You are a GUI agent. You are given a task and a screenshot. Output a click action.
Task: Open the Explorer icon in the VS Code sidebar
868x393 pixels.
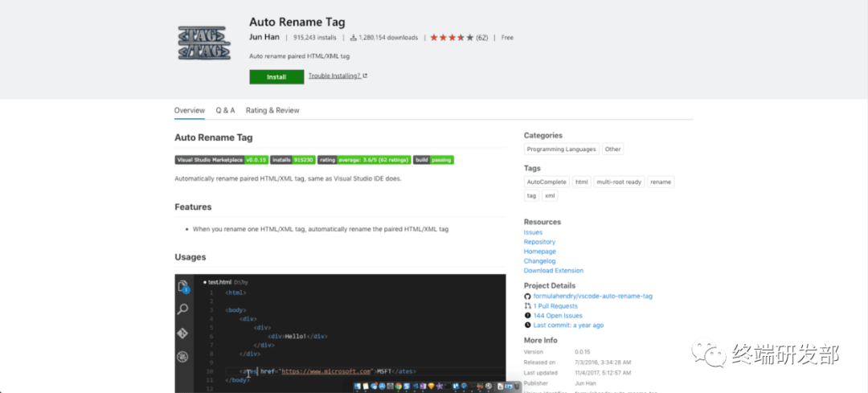coord(183,286)
